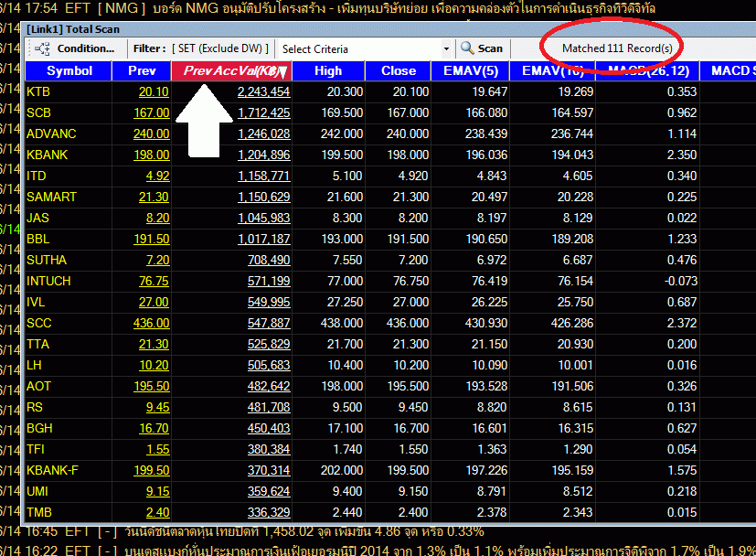Click SCC EMAV(5) value 430.930
This screenshot has width=756, height=556.
(486, 323)
